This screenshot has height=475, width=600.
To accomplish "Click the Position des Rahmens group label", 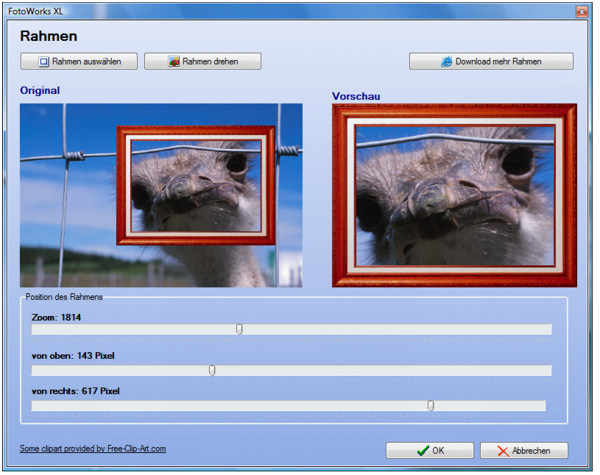I will [64, 297].
